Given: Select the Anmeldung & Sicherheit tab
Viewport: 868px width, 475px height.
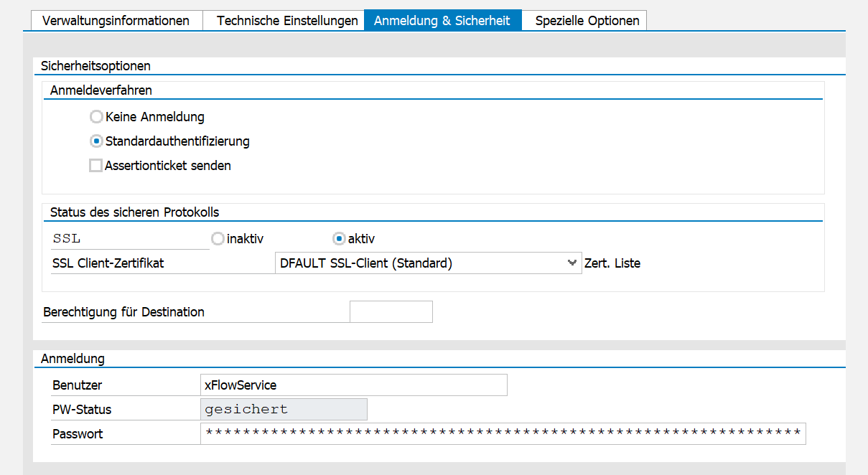Looking at the screenshot, I should pos(442,20).
